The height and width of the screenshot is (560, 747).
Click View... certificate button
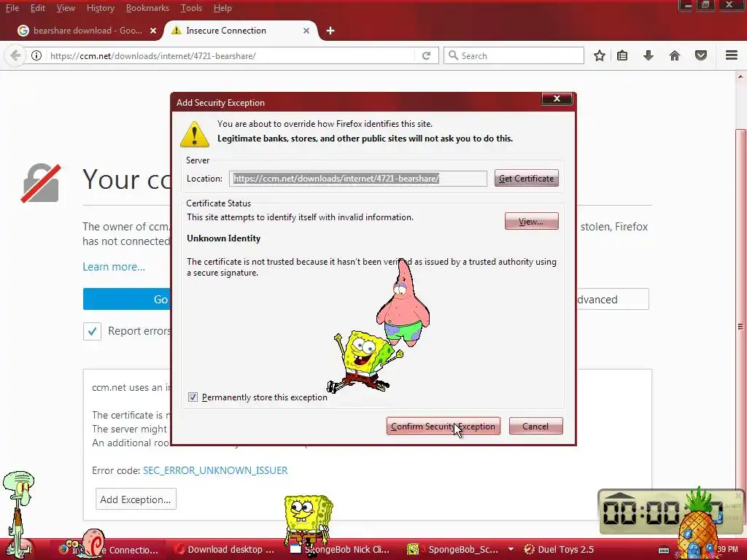531,222
